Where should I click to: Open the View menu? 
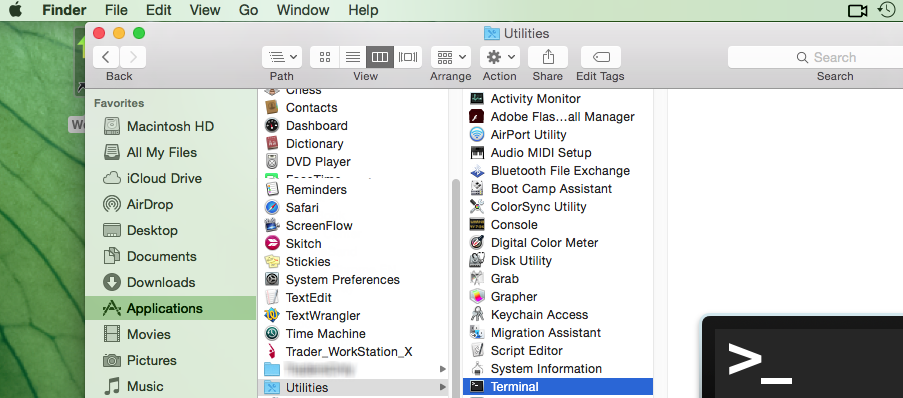tap(205, 10)
